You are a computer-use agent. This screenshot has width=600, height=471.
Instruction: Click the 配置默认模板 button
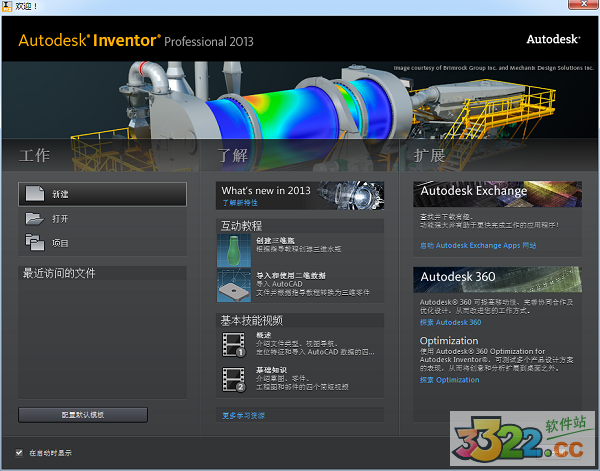83,415
